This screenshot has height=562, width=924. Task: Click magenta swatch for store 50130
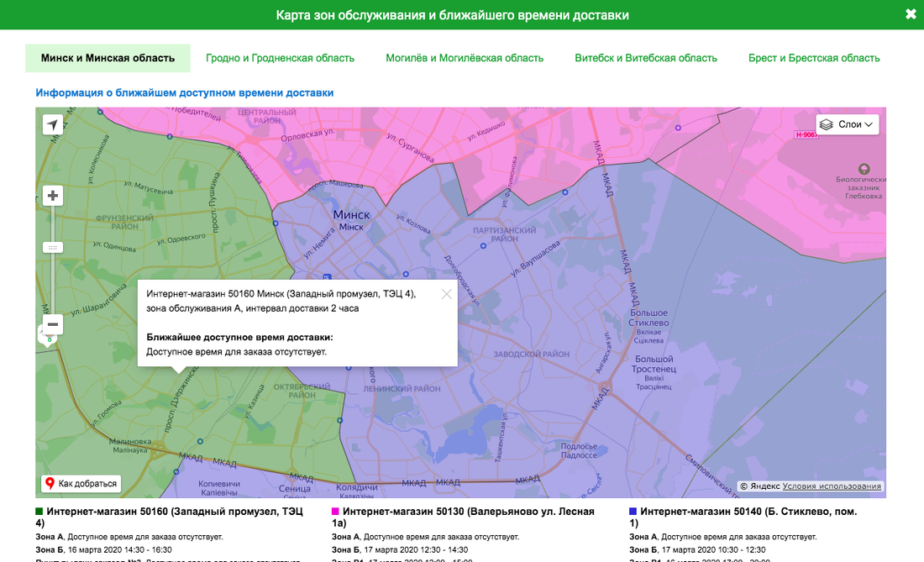coord(335,511)
